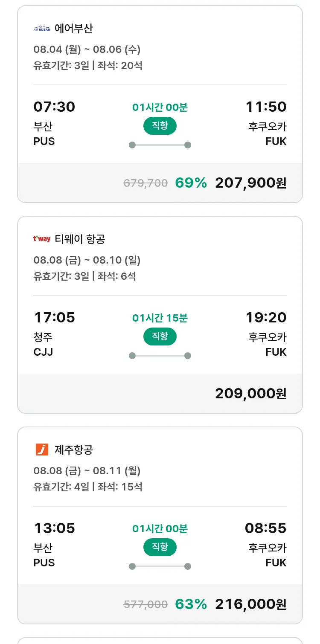Click the Jeju Air orange logo
This screenshot has width=320, height=644.
click(x=42, y=450)
